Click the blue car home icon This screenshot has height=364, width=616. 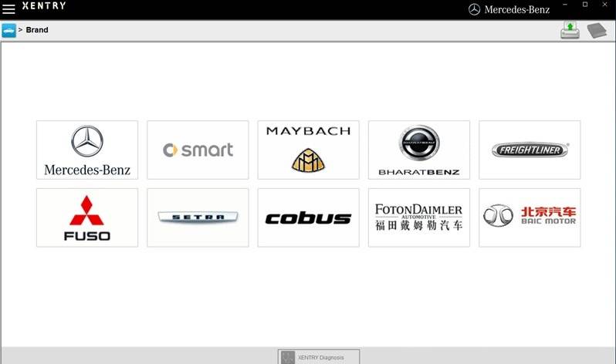point(8,31)
